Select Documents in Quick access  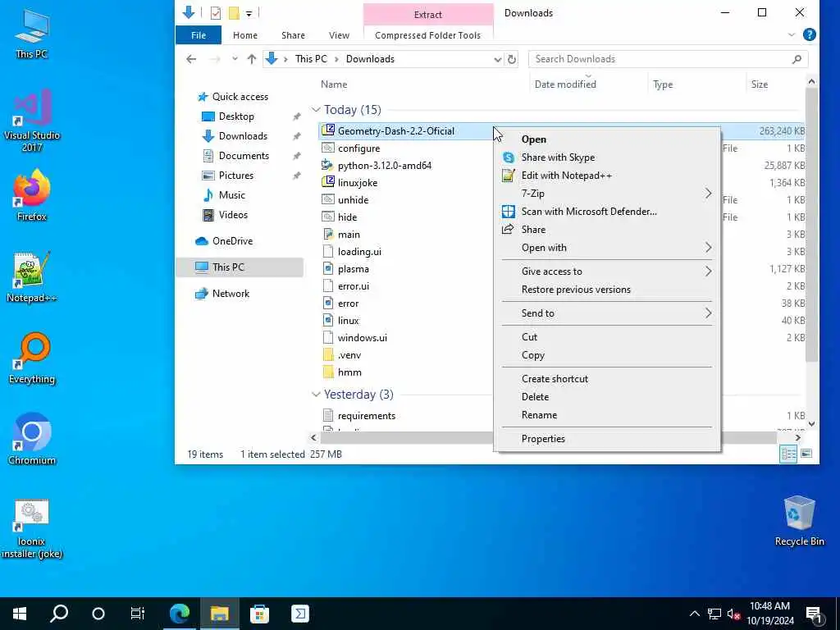click(x=243, y=156)
